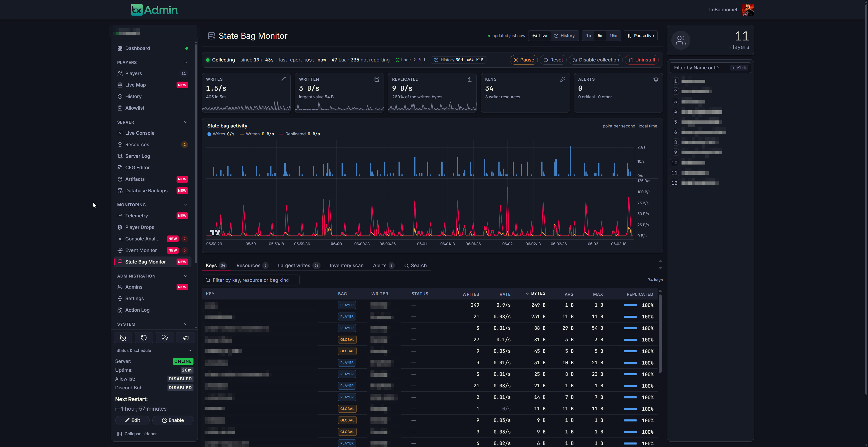Click the Written card database icon
This screenshot has width=868, height=447.
pos(377,79)
